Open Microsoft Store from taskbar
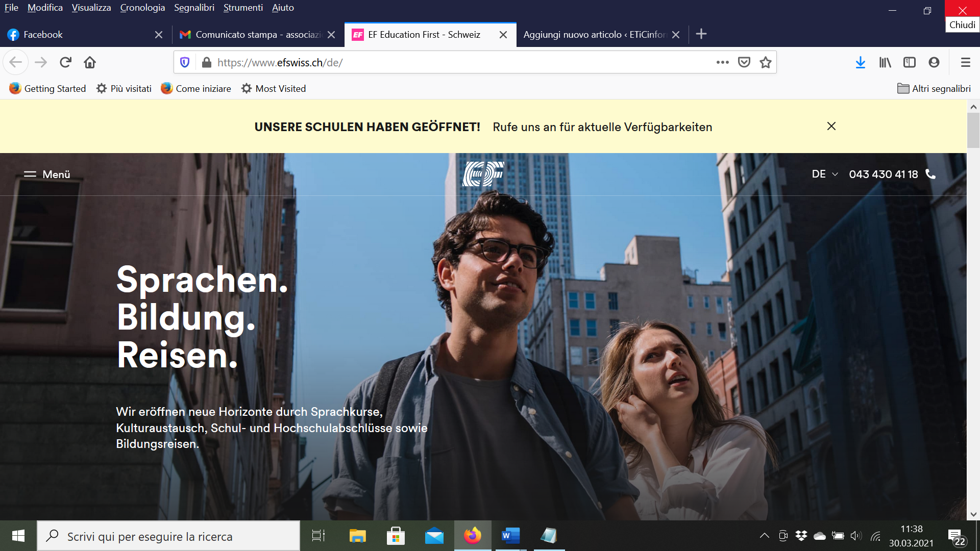Image resolution: width=980 pixels, height=551 pixels. (396, 536)
